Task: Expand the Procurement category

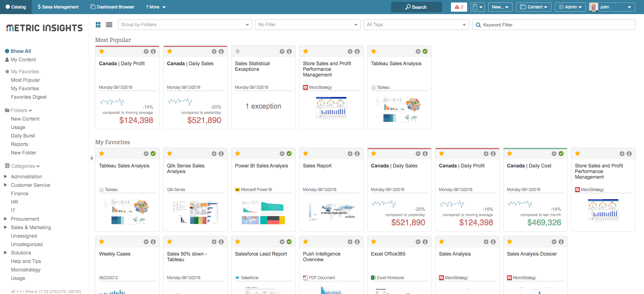Action: [5, 219]
